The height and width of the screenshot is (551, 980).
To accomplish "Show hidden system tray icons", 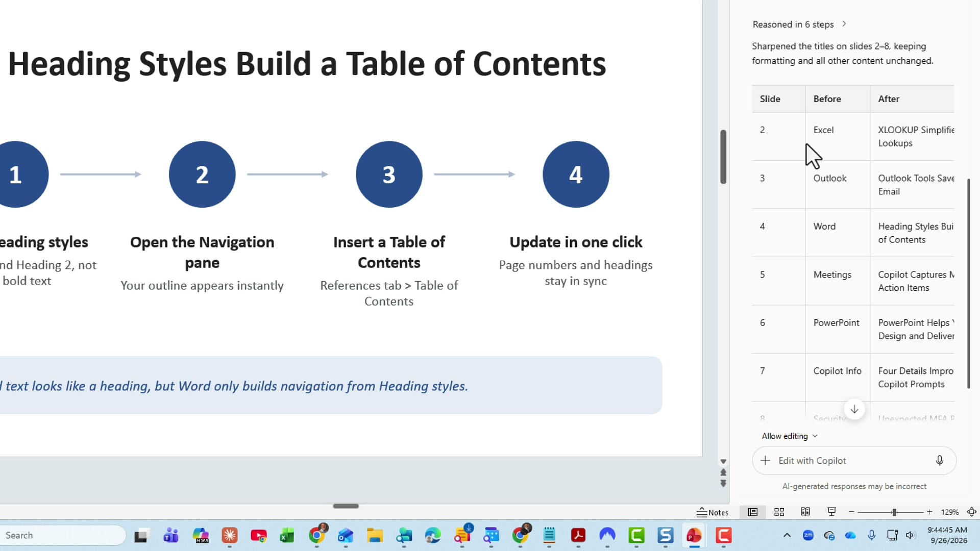I will click(x=787, y=535).
